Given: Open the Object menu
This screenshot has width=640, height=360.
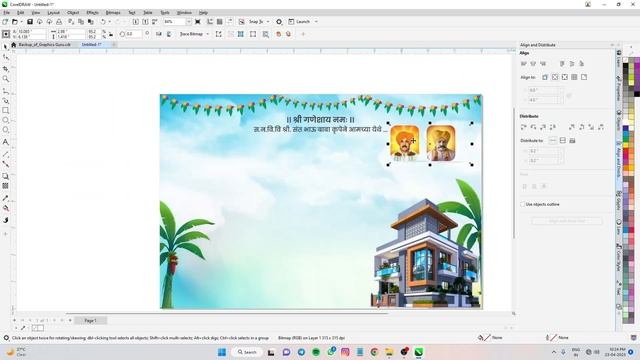Looking at the screenshot, I should click(x=73, y=13).
